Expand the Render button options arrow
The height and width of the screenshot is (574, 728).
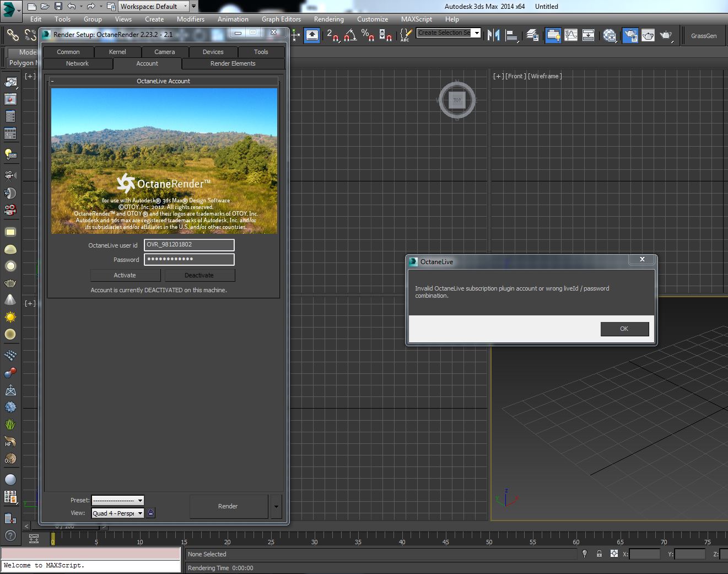pos(276,506)
